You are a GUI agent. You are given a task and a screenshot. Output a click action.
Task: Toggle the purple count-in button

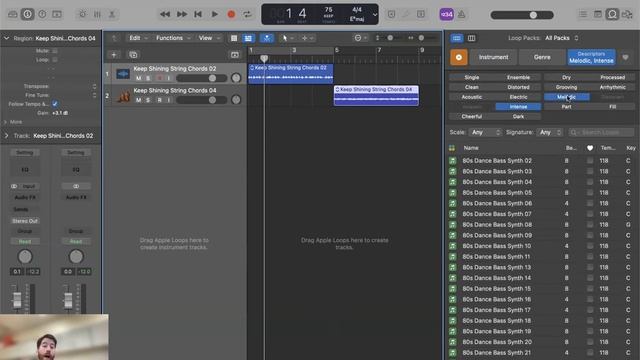pyautogui.click(x=447, y=14)
